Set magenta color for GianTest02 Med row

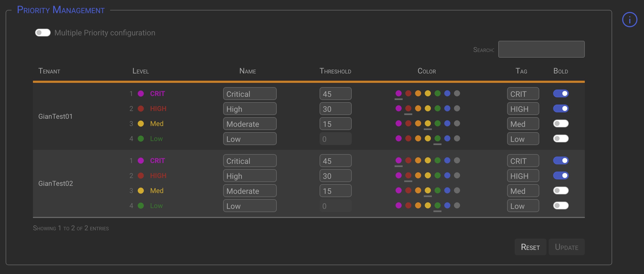(399, 190)
